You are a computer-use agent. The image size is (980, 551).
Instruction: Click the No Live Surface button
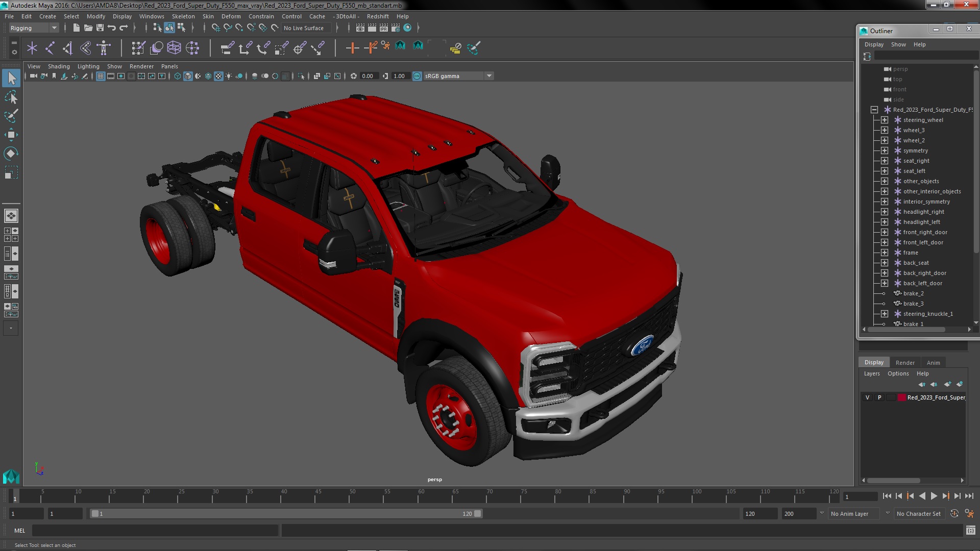[304, 28]
